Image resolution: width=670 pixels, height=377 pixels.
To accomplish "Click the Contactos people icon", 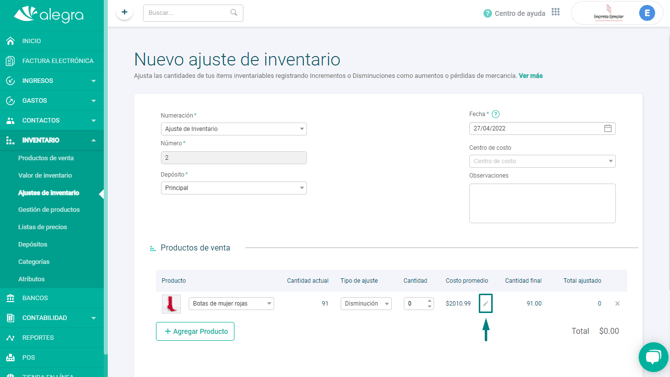I will click(x=10, y=121).
